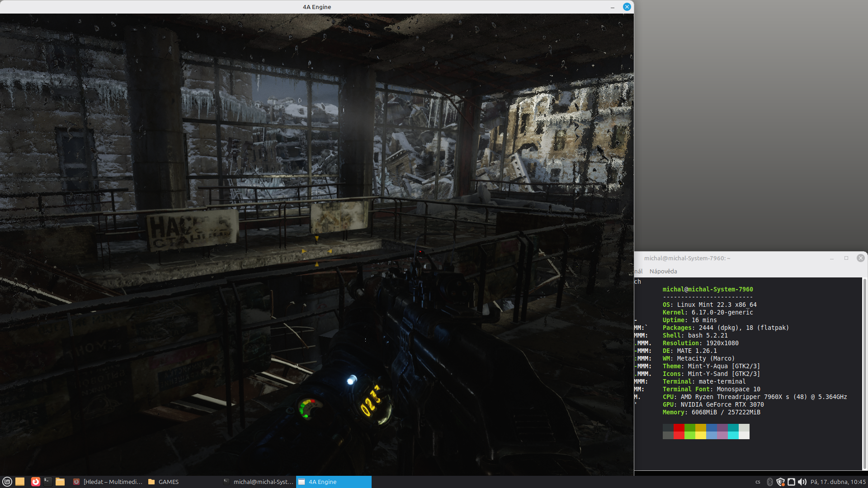Open the update manager shield icon
Screen dimensions: 868x488
click(x=780, y=482)
